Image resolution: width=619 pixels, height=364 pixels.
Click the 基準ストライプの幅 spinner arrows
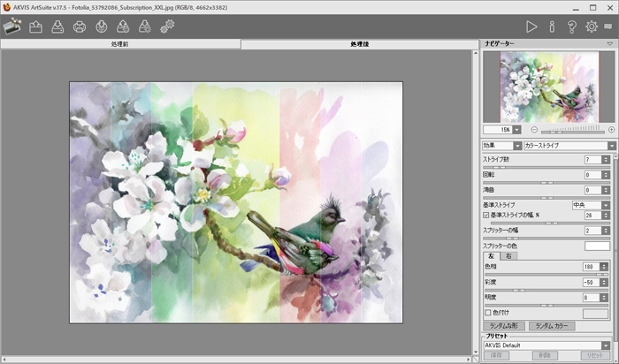tap(606, 216)
